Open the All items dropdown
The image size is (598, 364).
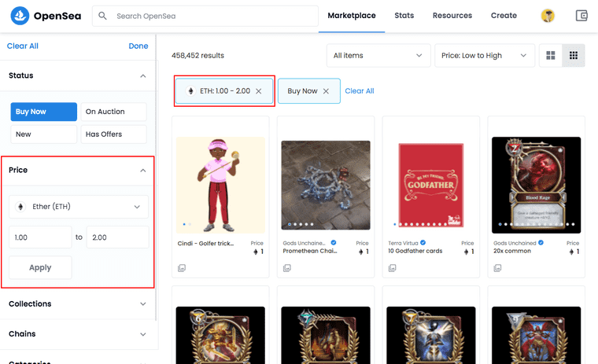coord(378,56)
